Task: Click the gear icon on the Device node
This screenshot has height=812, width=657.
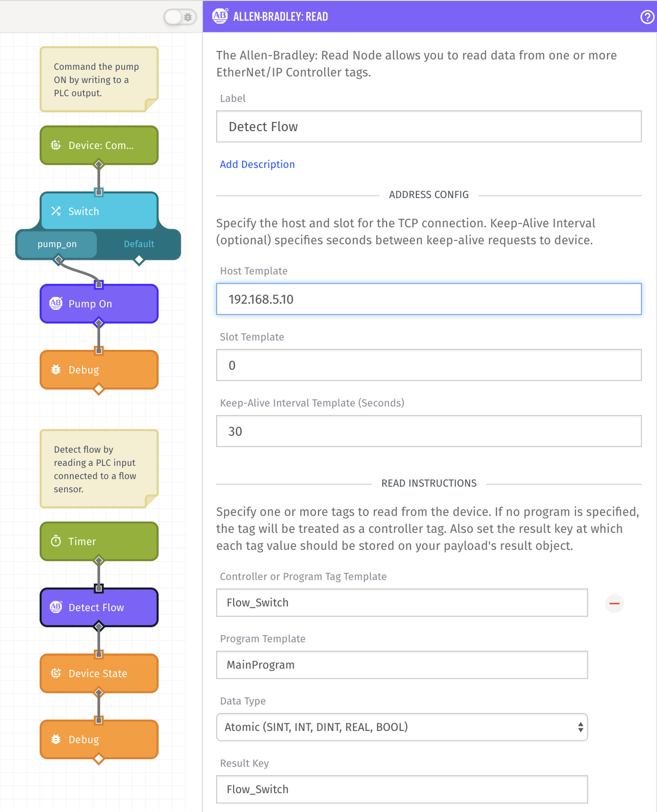Action: point(56,145)
